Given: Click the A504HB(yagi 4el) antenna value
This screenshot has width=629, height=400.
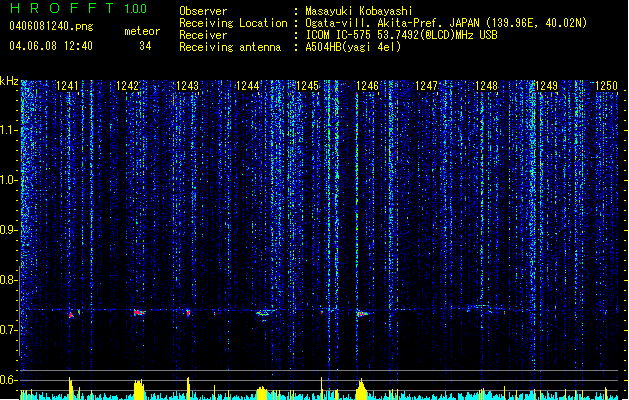Looking at the screenshot, I should click(x=353, y=47).
